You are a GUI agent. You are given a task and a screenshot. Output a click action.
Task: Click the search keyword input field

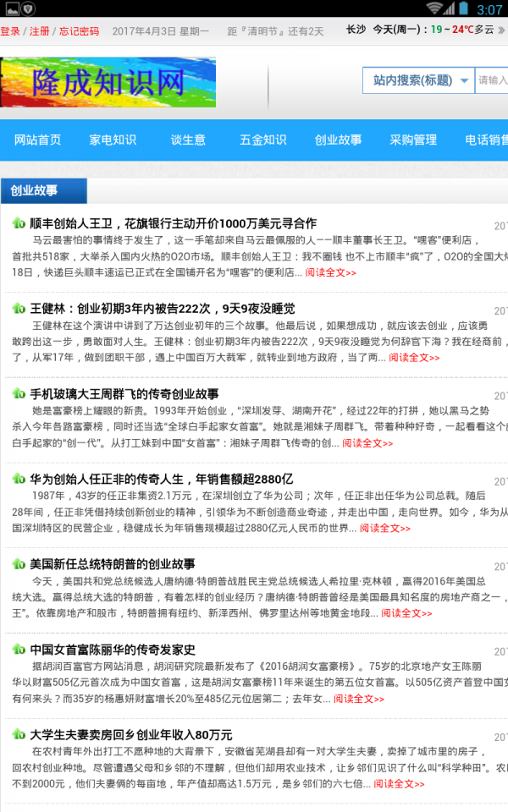[491, 80]
